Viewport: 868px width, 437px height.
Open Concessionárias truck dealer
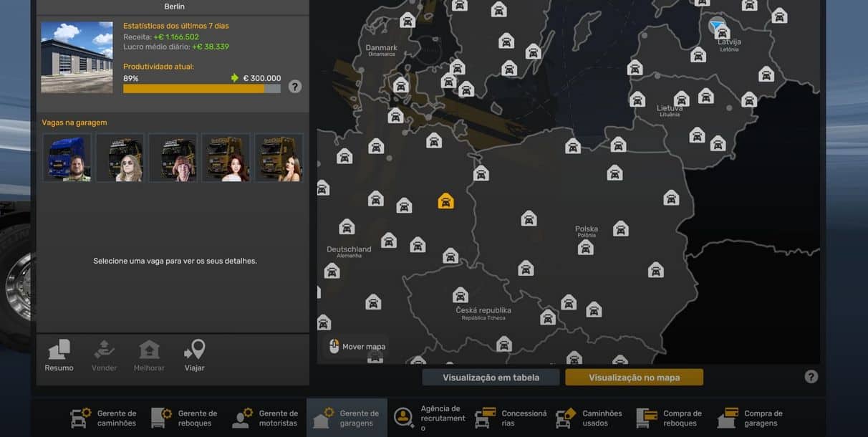point(509,418)
